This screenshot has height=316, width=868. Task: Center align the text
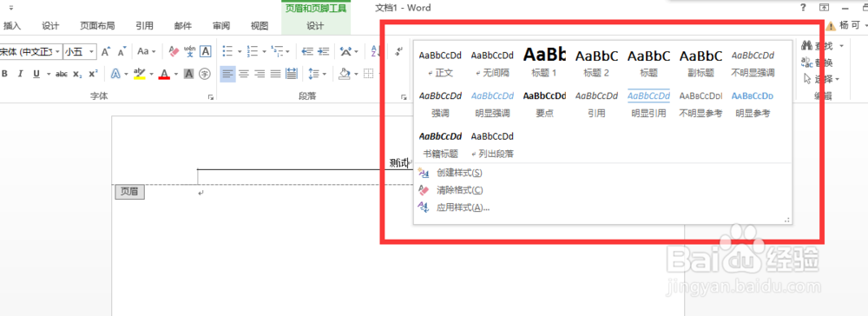[244, 74]
